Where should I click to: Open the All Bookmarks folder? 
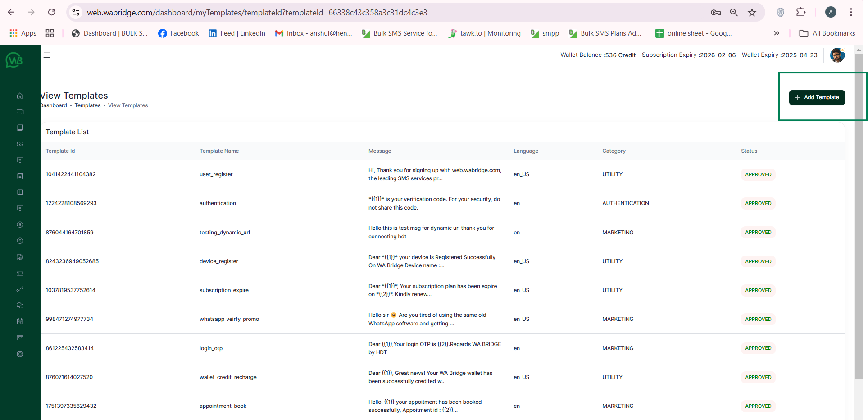click(827, 33)
